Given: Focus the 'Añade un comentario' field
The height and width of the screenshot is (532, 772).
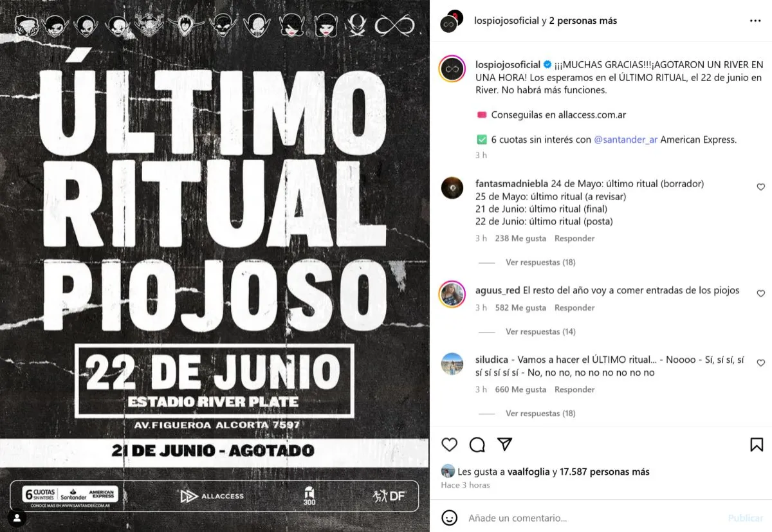Looking at the screenshot, I should point(592,518).
